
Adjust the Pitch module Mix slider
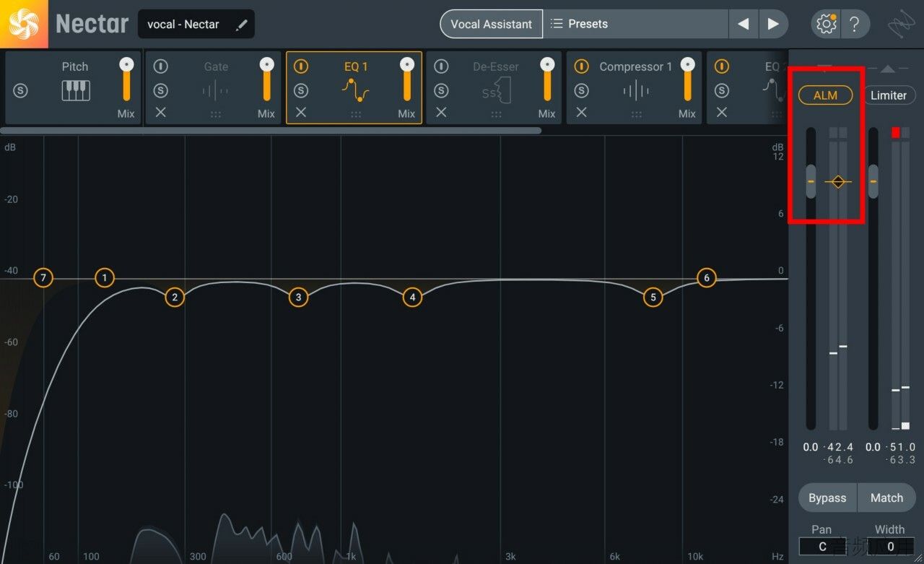click(x=126, y=79)
